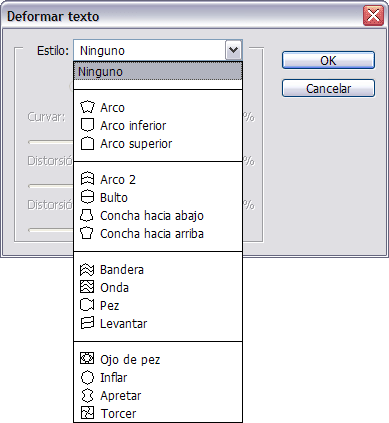The width and height of the screenshot is (389, 423).
Task: Choose the highlighted Ninguno list entry
Action: point(158,71)
